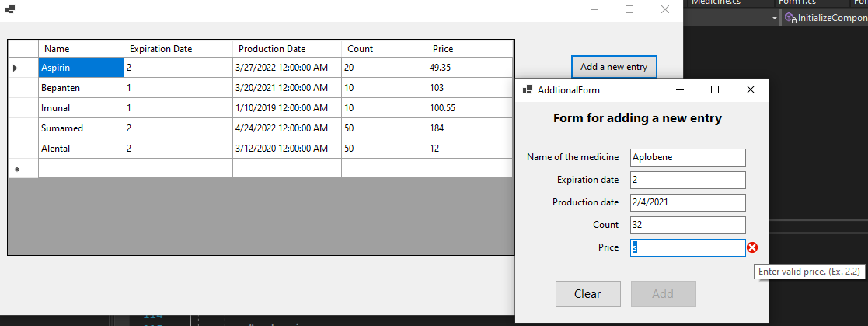Screen dimensions: 868x326
Task: Click the main window title bar app icon
Action: 9,9
